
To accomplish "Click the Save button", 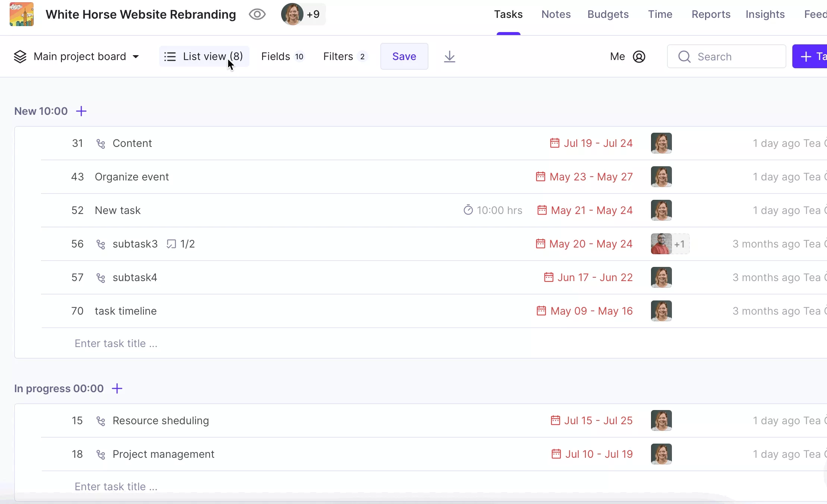I will point(404,56).
